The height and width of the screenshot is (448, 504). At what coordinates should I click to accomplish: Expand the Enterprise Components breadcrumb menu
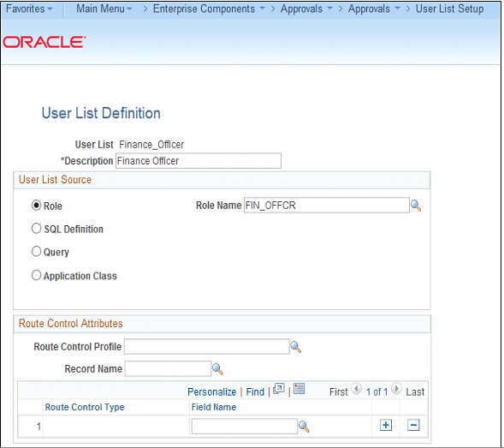tap(209, 9)
